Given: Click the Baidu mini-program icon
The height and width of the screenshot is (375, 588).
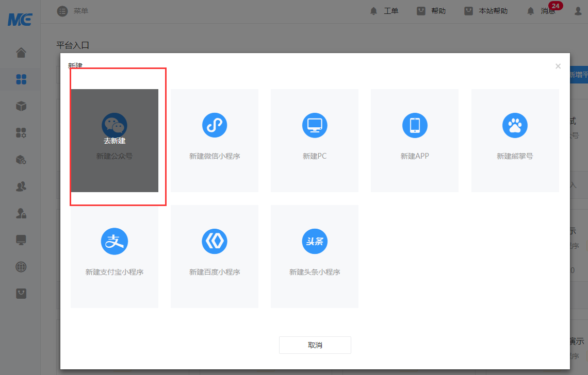Looking at the screenshot, I should 215,241.
